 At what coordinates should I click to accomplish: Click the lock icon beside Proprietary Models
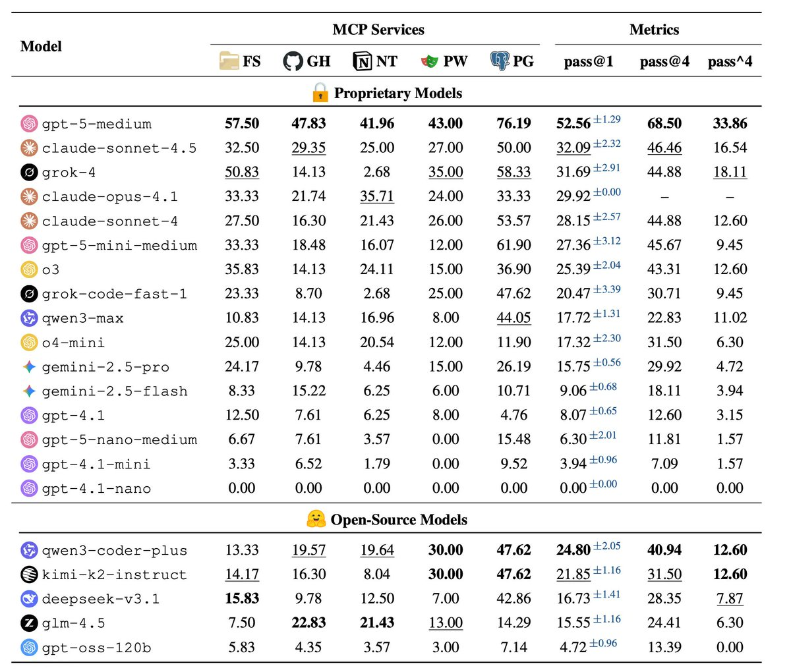tap(320, 92)
